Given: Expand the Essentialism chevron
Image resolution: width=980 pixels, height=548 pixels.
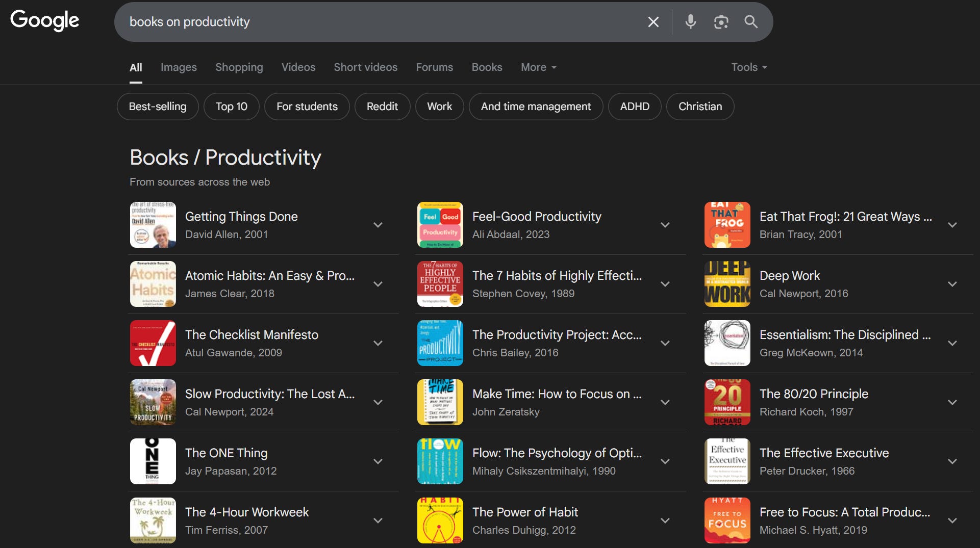Looking at the screenshot, I should [x=952, y=343].
